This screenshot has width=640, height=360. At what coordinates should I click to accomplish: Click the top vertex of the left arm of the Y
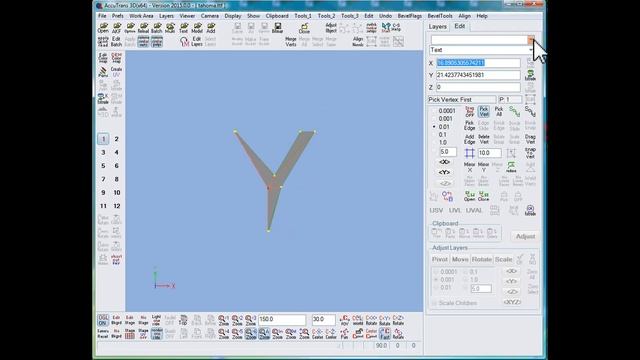click(x=236, y=131)
